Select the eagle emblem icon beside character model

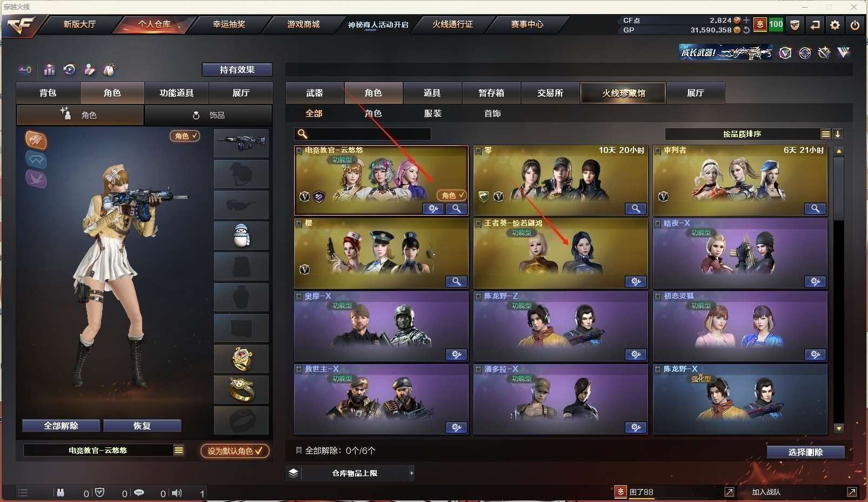pyautogui.click(x=36, y=140)
